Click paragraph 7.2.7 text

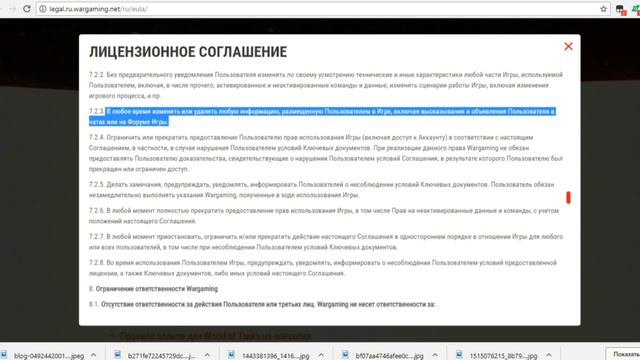click(x=326, y=242)
